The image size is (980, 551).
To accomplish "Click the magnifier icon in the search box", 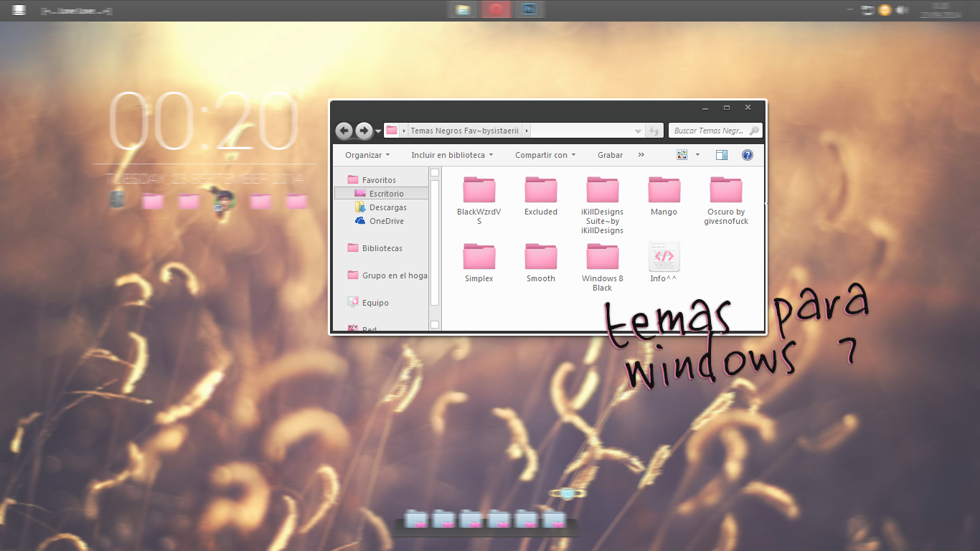I will click(x=753, y=131).
